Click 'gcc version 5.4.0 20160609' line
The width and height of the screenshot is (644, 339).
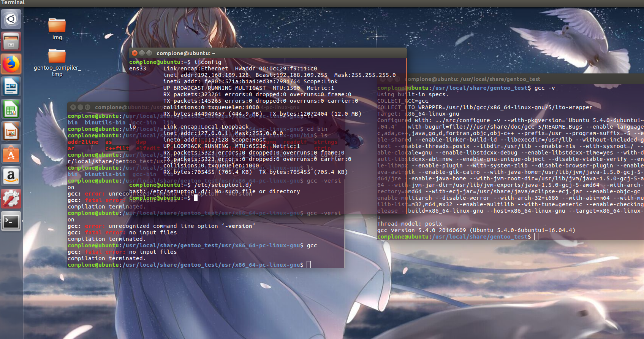[476, 230]
